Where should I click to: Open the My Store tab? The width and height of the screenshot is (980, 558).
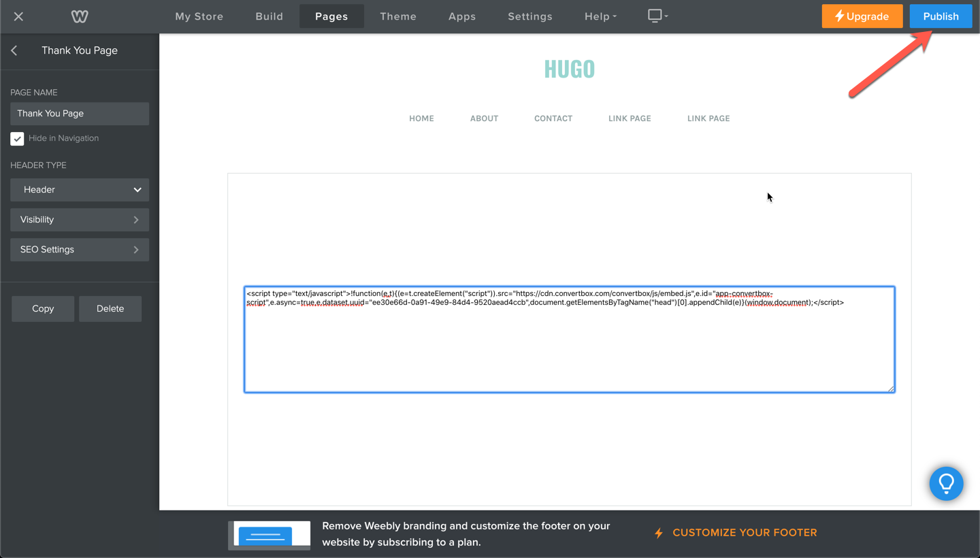[199, 16]
